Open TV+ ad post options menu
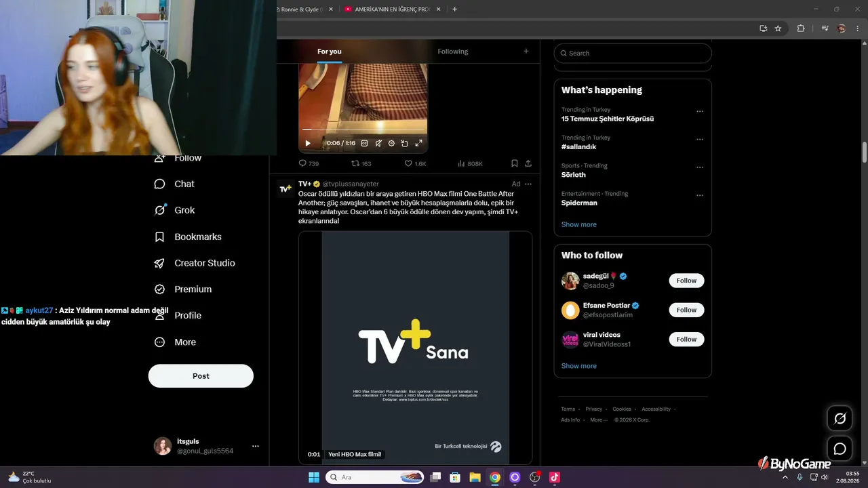 [x=528, y=184]
